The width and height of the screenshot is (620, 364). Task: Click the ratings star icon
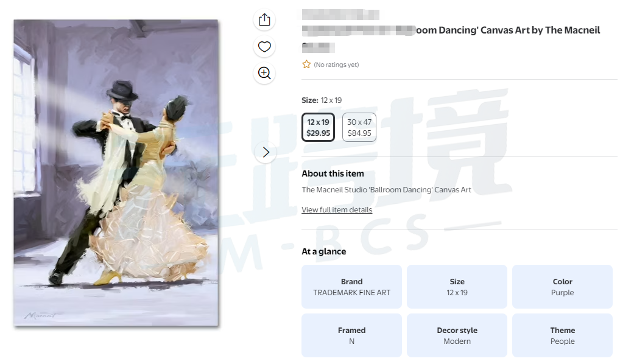[306, 65]
